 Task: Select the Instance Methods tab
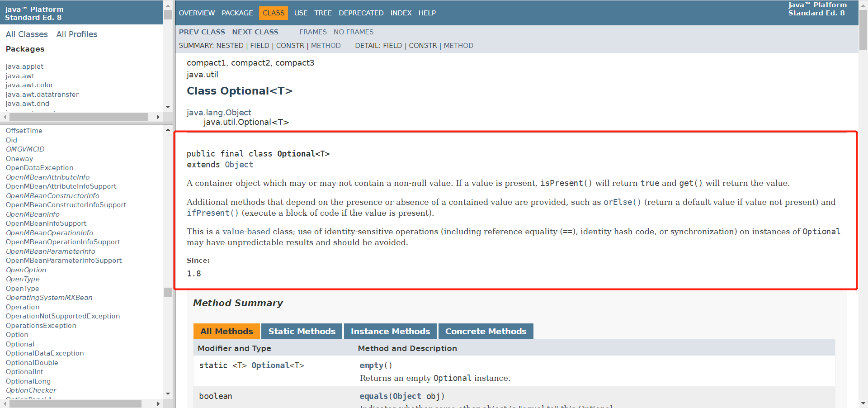391,332
